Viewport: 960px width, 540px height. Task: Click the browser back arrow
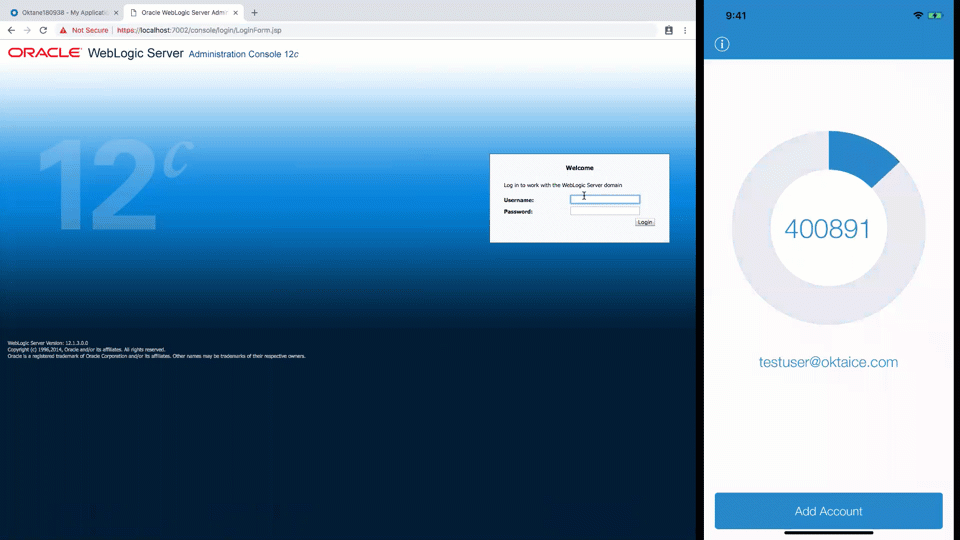pos(11,30)
